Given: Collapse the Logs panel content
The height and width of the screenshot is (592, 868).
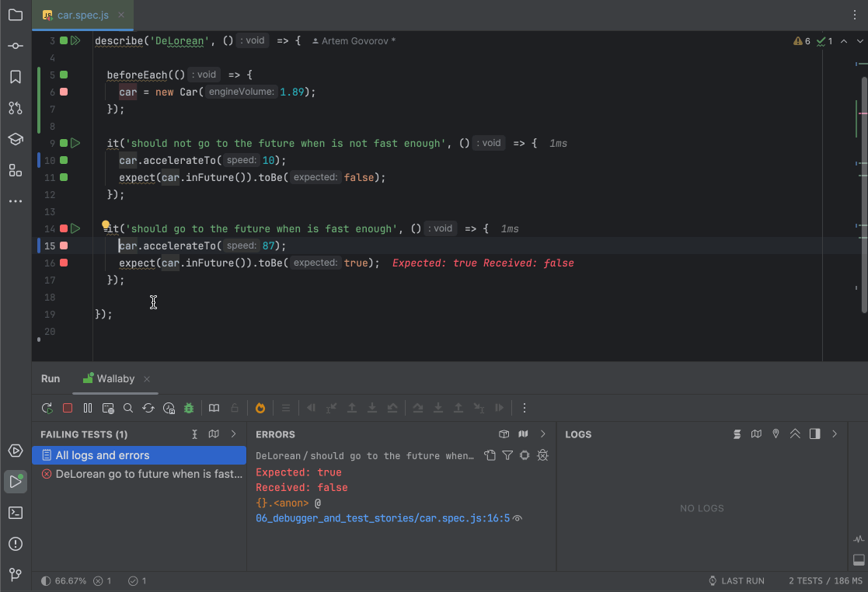Looking at the screenshot, I should coord(795,434).
